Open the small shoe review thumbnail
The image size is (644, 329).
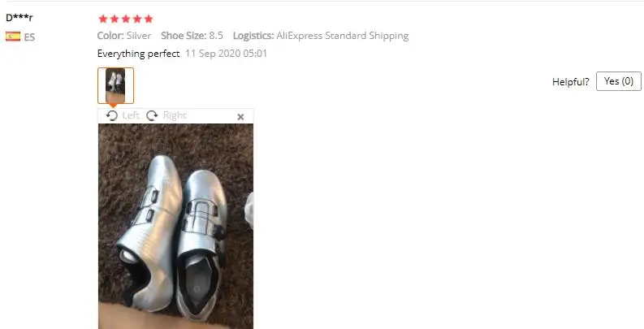click(115, 85)
